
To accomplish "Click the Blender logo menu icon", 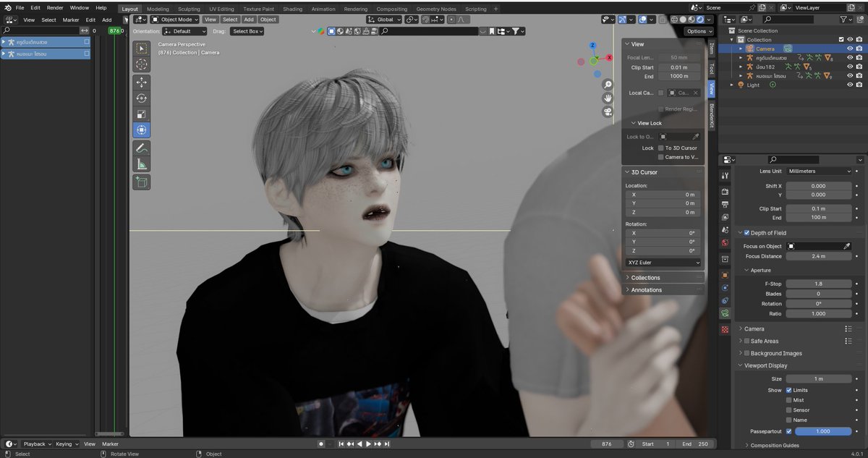I will [x=7, y=7].
